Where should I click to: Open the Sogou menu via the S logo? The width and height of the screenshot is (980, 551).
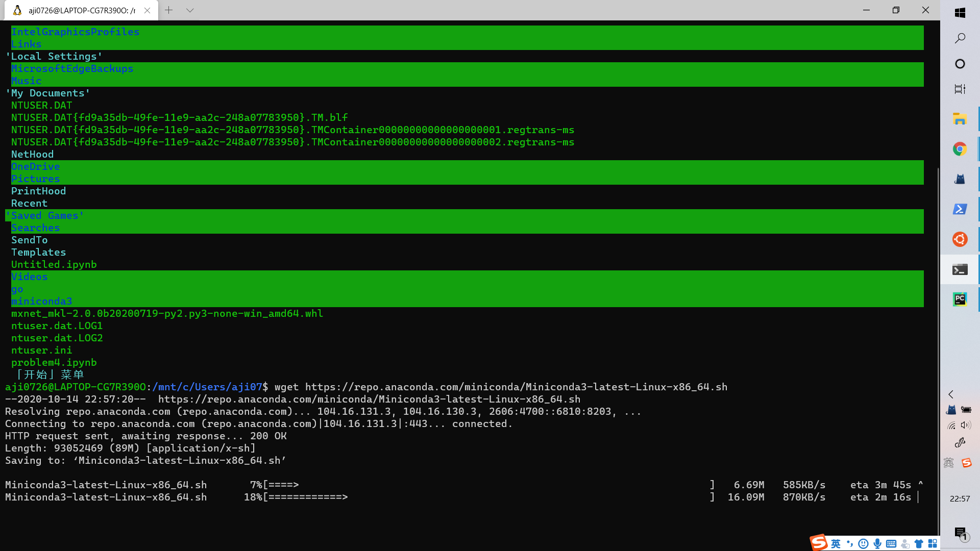click(819, 543)
